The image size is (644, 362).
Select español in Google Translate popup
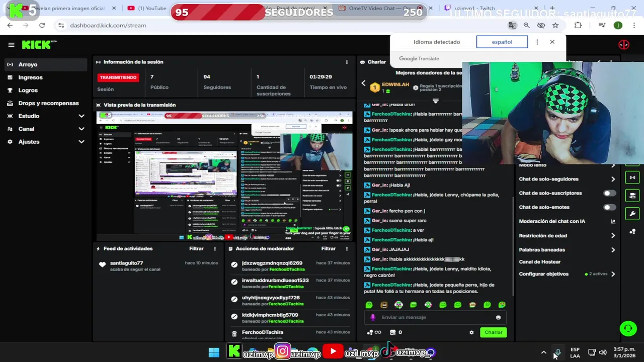pyautogui.click(x=502, y=42)
